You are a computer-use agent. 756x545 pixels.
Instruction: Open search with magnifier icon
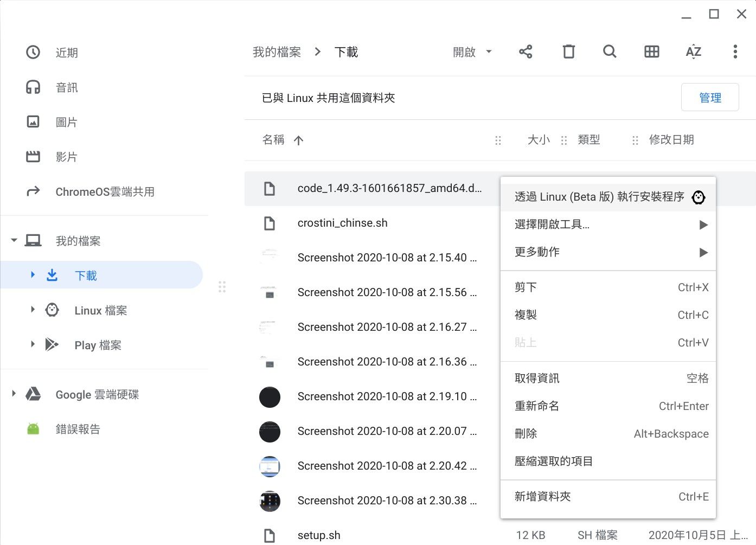[610, 52]
